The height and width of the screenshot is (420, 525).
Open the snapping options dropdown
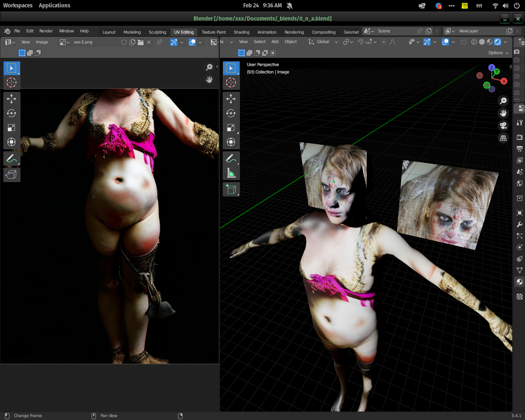[371, 42]
